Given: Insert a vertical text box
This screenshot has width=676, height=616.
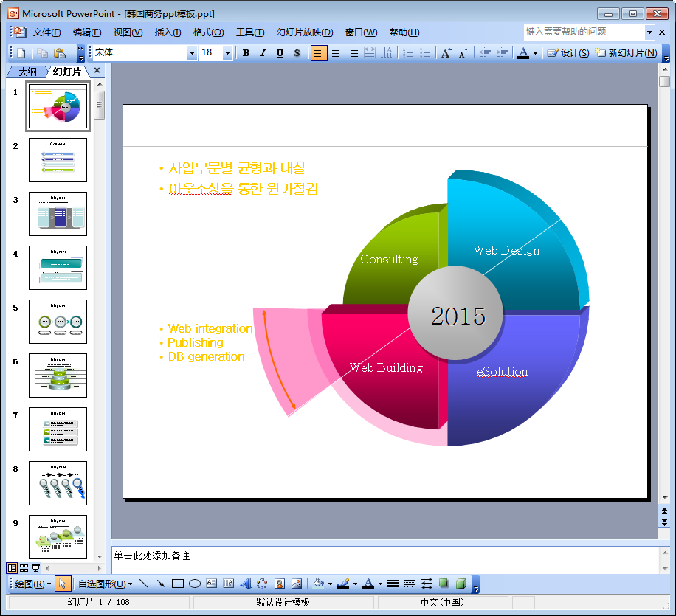Looking at the screenshot, I should click(x=229, y=584).
